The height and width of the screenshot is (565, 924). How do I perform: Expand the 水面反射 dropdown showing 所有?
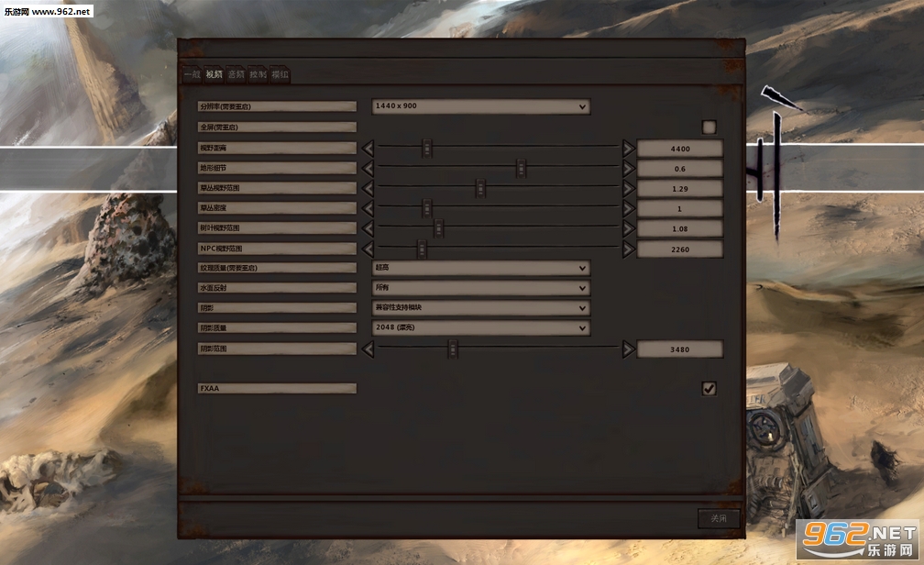pyautogui.click(x=481, y=288)
